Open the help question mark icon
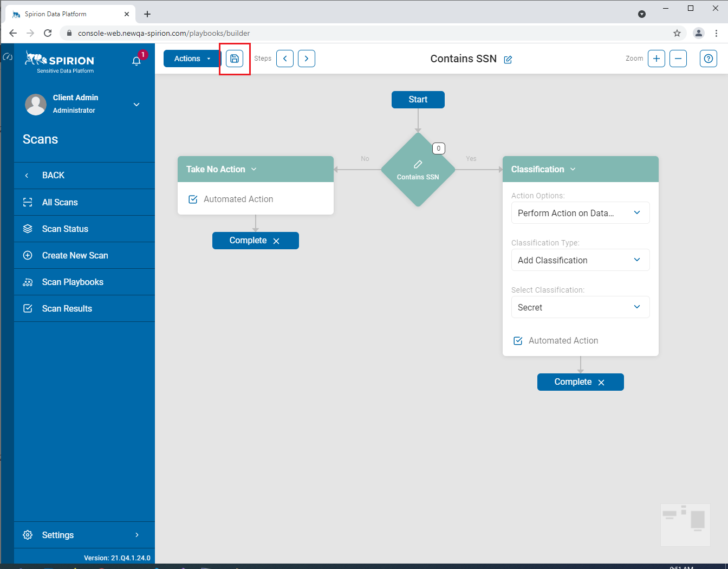This screenshot has width=728, height=569. pos(708,59)
